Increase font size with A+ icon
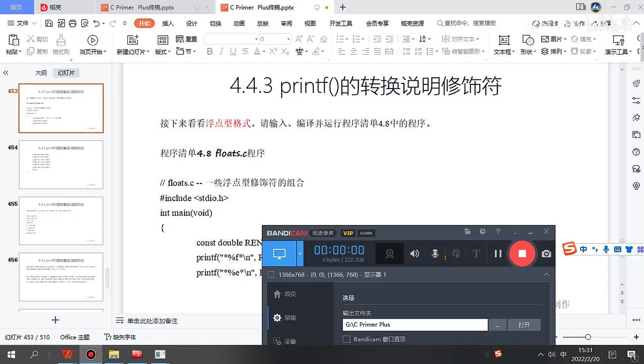644x364 pixels. point(299,39)
